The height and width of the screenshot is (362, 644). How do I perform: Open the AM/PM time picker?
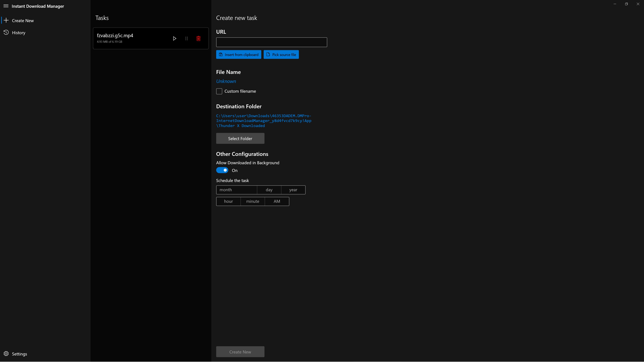tap(277, 201)
